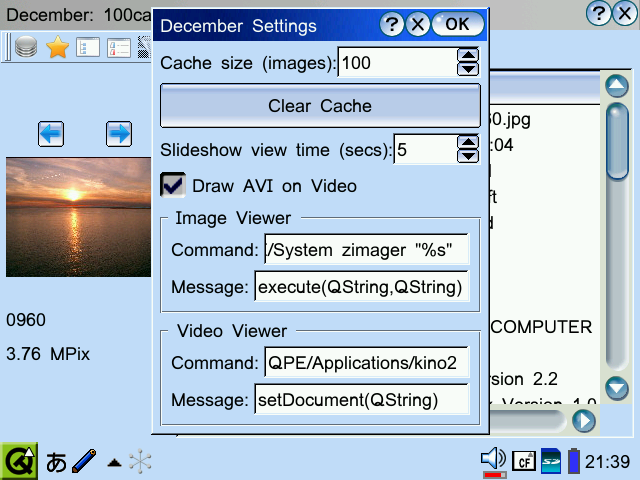The image size is (640, 480).
Task: Decrease the Slideshow view time value
Action: point(467,157)
